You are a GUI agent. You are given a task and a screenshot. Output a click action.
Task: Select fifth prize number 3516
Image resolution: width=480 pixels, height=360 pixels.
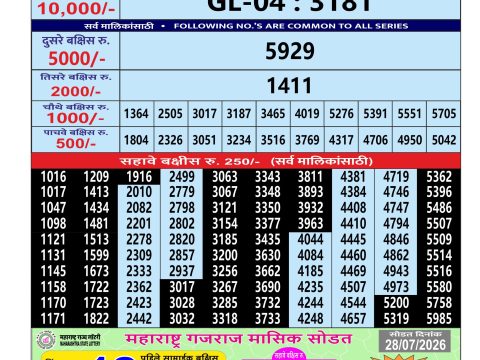coord(273,140)
